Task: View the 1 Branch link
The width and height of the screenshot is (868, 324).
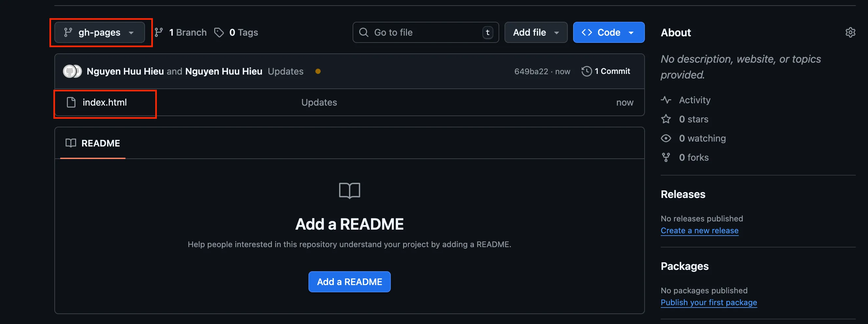Action: (x=181, y=32)
